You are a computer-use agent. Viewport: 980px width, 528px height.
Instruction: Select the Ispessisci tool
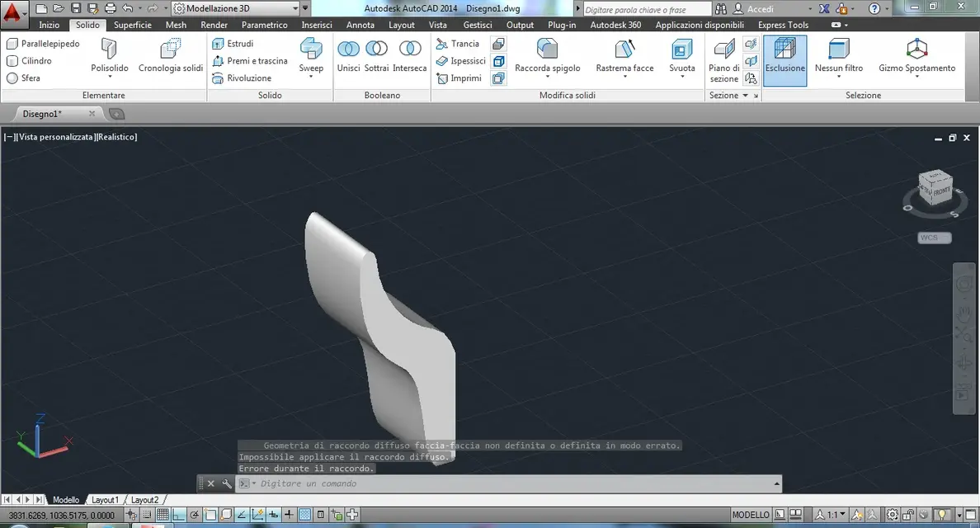point(460,60)
